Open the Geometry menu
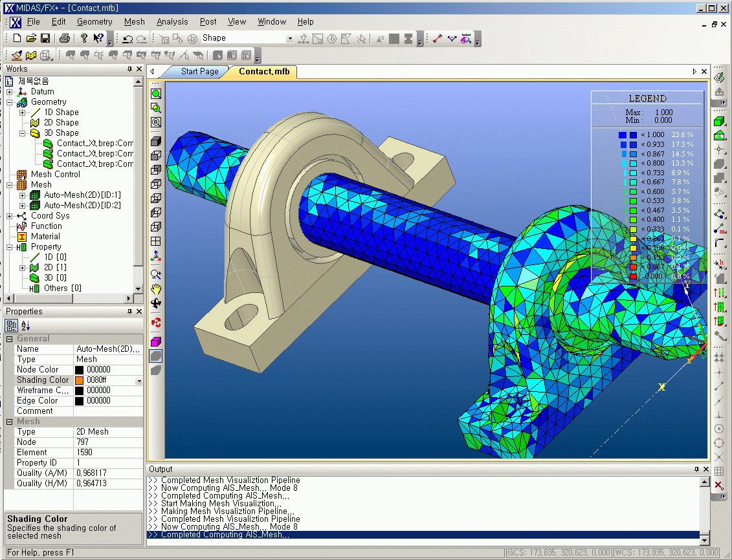This screenshot has width=732, height=560. pos(94,21)
